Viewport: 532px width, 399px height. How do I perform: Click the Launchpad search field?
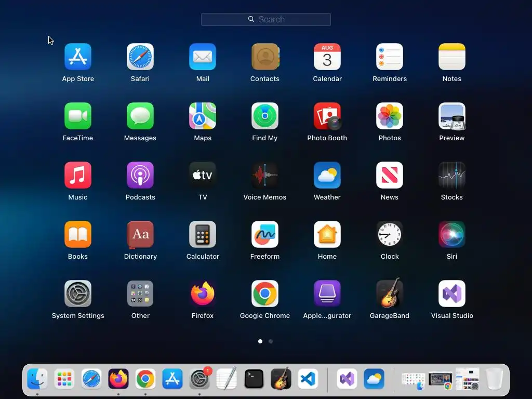click(266, 19)
